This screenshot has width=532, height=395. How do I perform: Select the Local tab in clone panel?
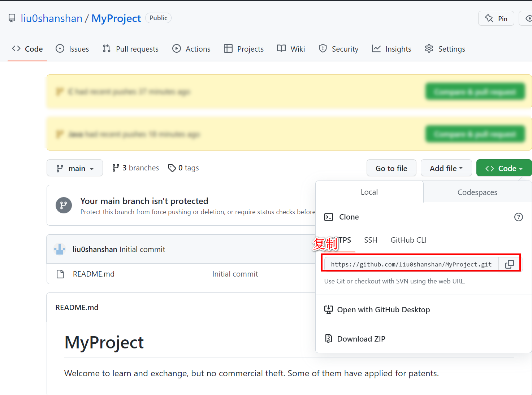click(369, 192)
